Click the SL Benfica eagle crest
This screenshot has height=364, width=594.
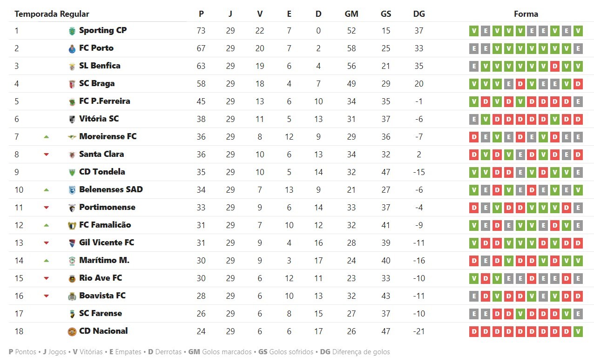tap(72, 67)
